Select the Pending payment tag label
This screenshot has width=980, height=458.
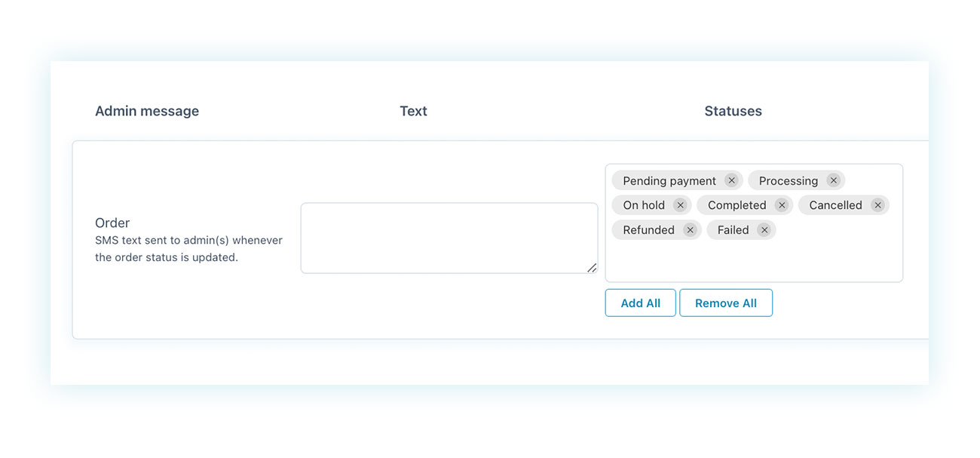[x=669, y=181]
